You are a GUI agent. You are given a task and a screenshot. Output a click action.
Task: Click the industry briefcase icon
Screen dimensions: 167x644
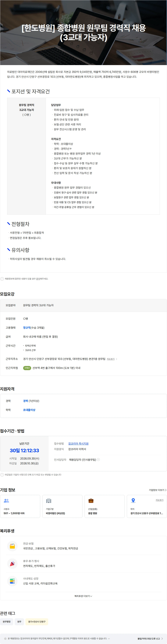tap(91, 500)
